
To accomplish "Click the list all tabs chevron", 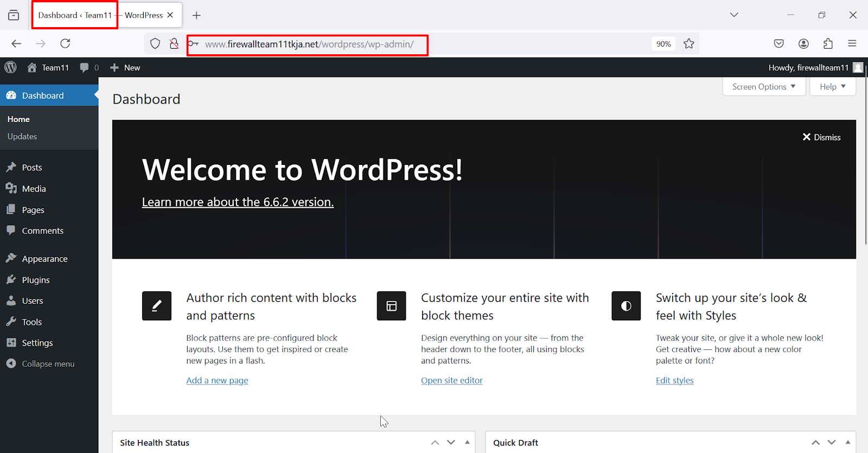I will point(734,15).
